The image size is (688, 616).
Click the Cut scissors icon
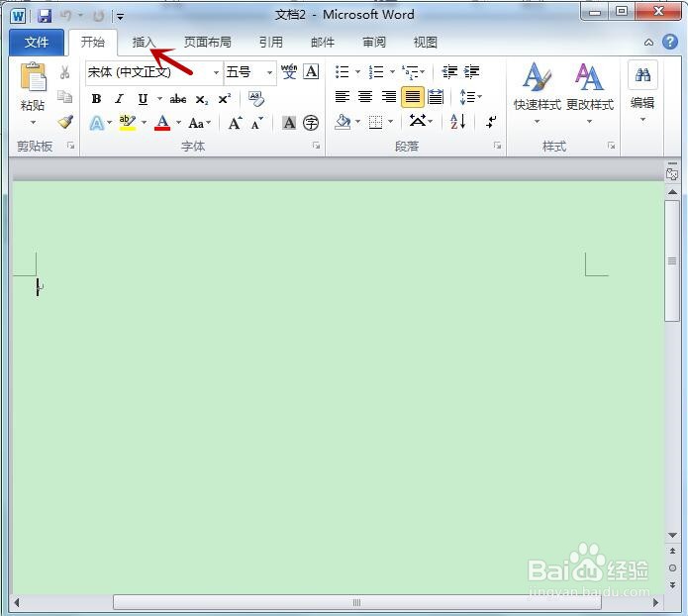(x=65, y=72)
